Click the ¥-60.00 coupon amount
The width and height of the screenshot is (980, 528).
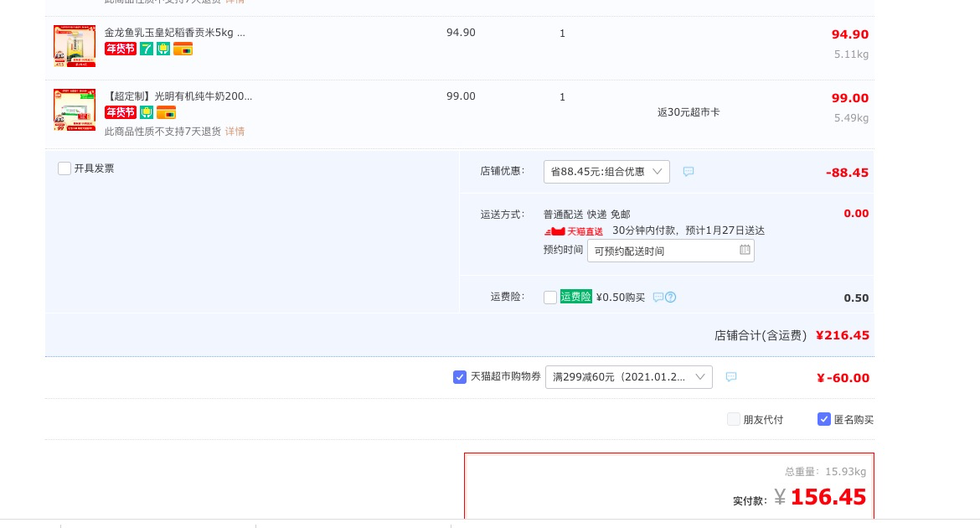click(x=843, y=378)
